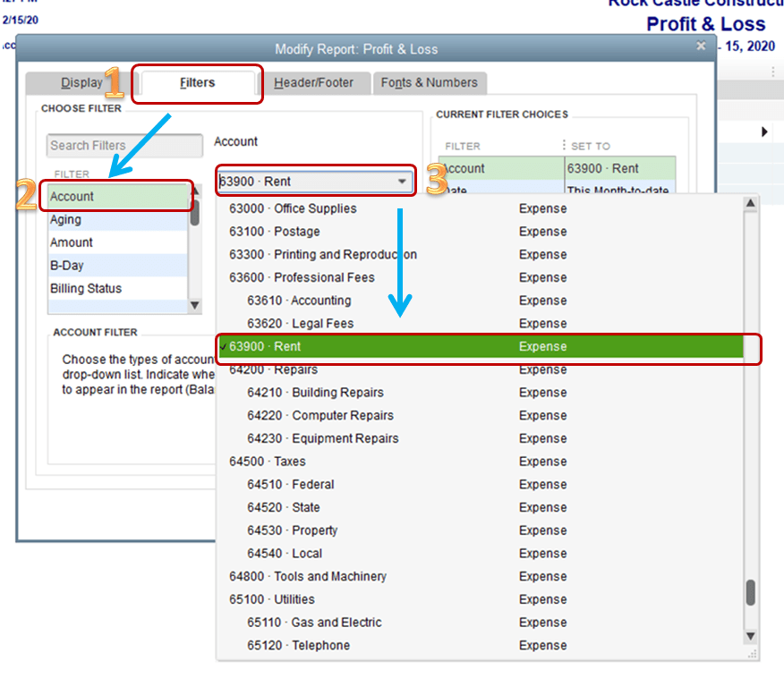Click the dropdown list's down scroll arrow
Screen dimensions: 784x678
click(x=750, y=636)
